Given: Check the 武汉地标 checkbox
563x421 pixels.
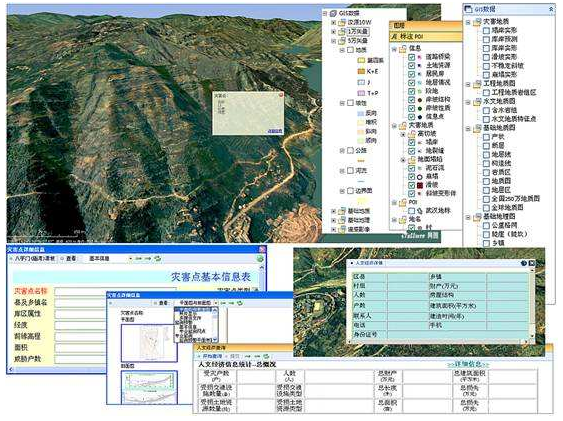Looking at the screenshot, I should coord(411,211).
